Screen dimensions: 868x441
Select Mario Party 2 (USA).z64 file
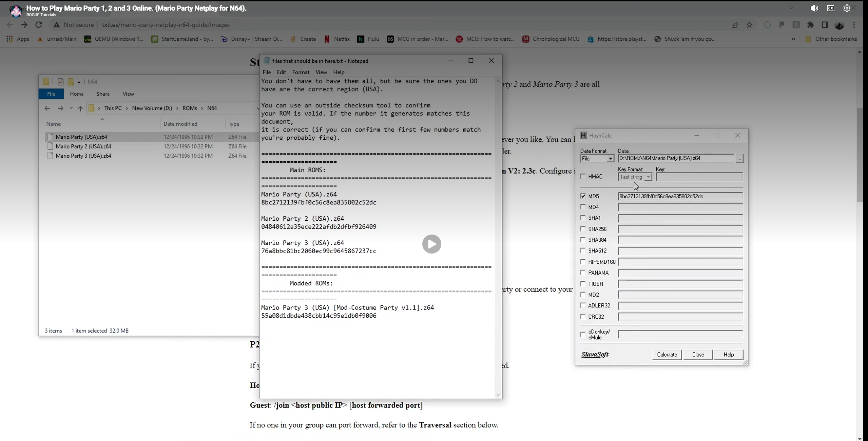point(83,146)
